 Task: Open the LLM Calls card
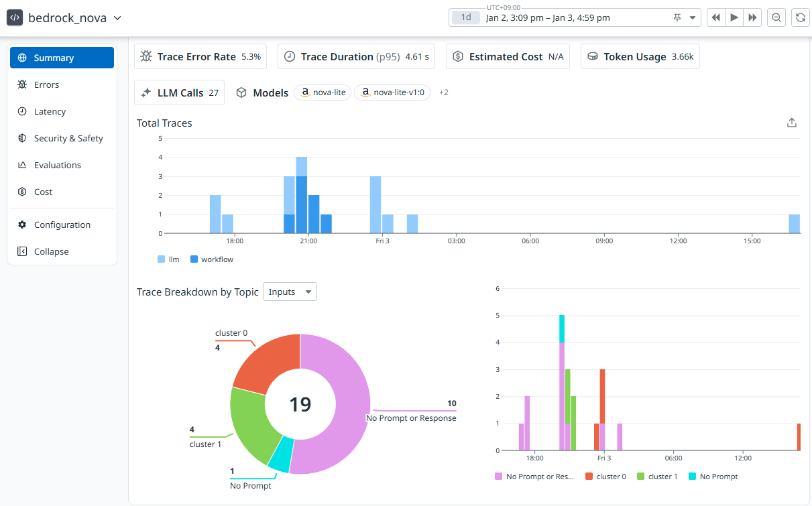tap(180, 92)
